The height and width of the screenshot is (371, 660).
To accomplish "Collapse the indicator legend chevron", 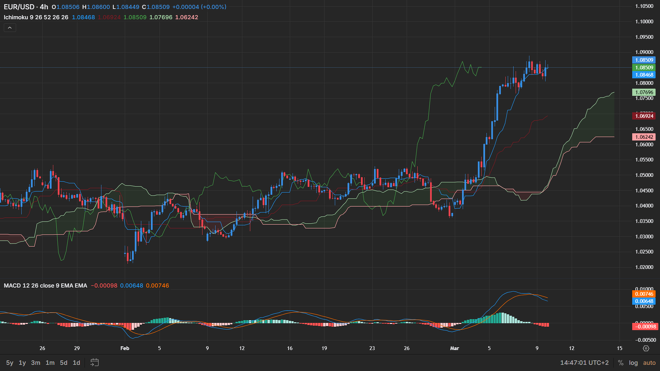I will tap(10, 28).
